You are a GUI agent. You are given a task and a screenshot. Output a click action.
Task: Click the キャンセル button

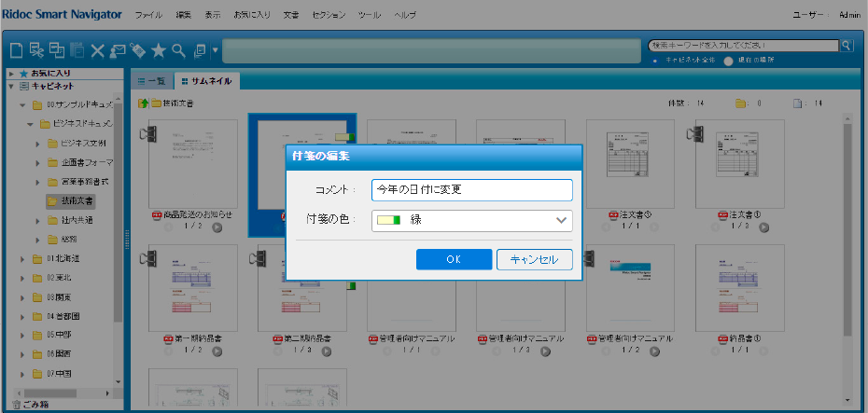(x=535, y=260)
